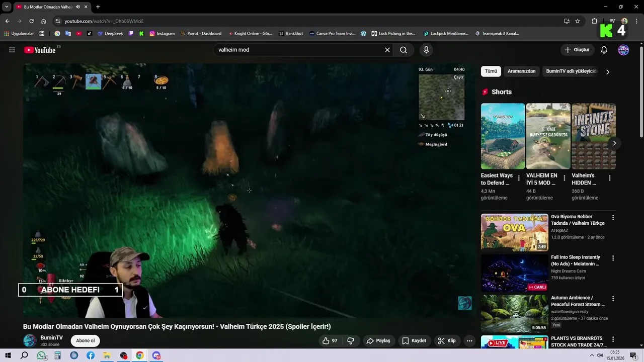Image resolution: width=644 pixels, height=362 pixels.
Task: Open the YouTube hamburger guide menu
Action: [x=12, y=50]
